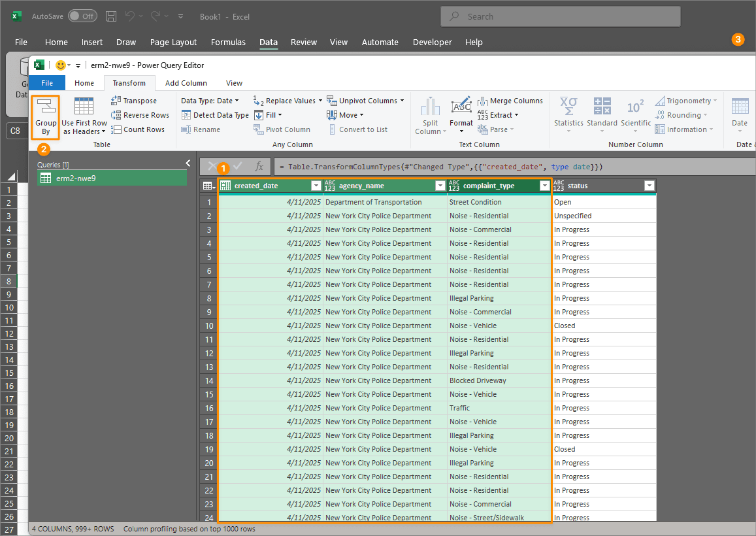The image size is (756, 536).
Task: Select Power Query row number 10
Action: [x=209, y=326]
